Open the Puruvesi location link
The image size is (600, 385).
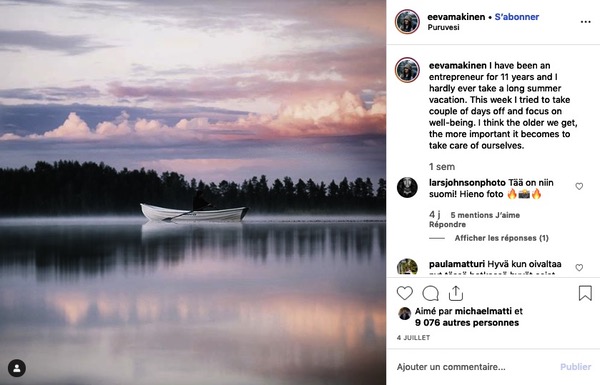443,27
